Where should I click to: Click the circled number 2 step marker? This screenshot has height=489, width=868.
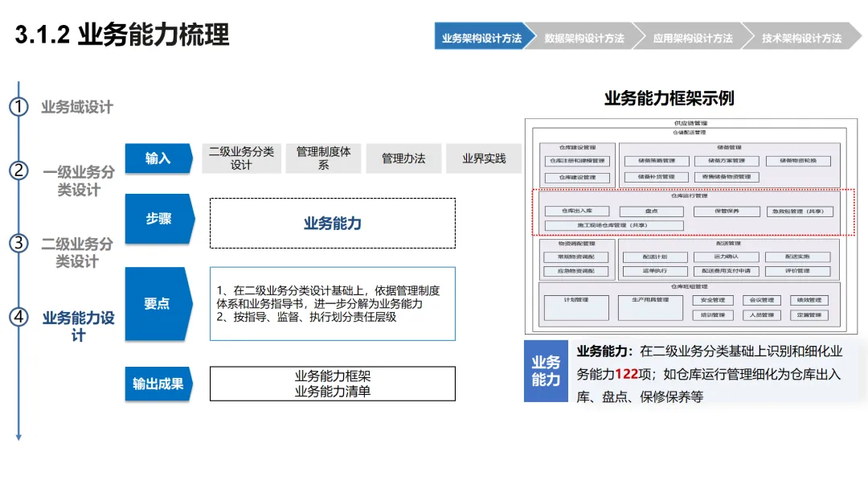18,171
